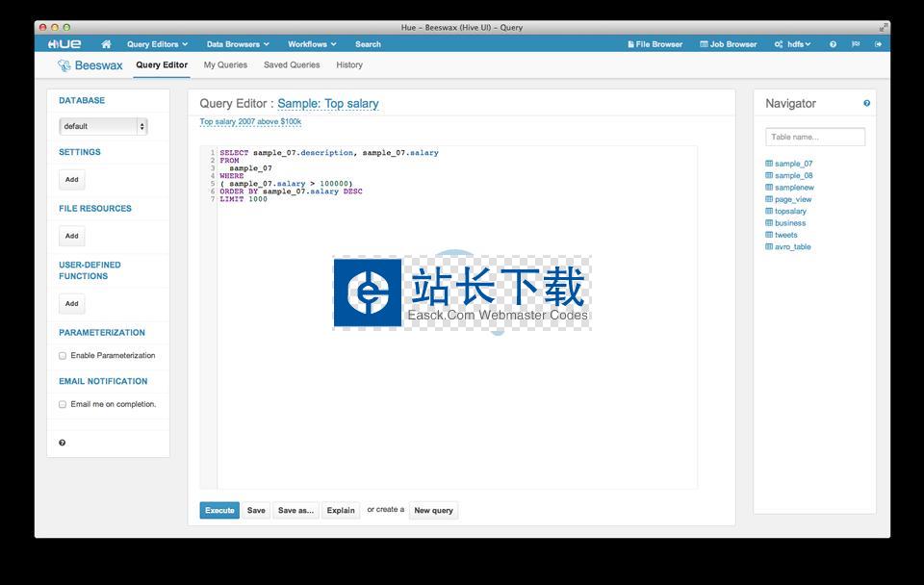924x585 pixels.
Task: Click table icon next to topsalary
Action: tap(769, 211)
